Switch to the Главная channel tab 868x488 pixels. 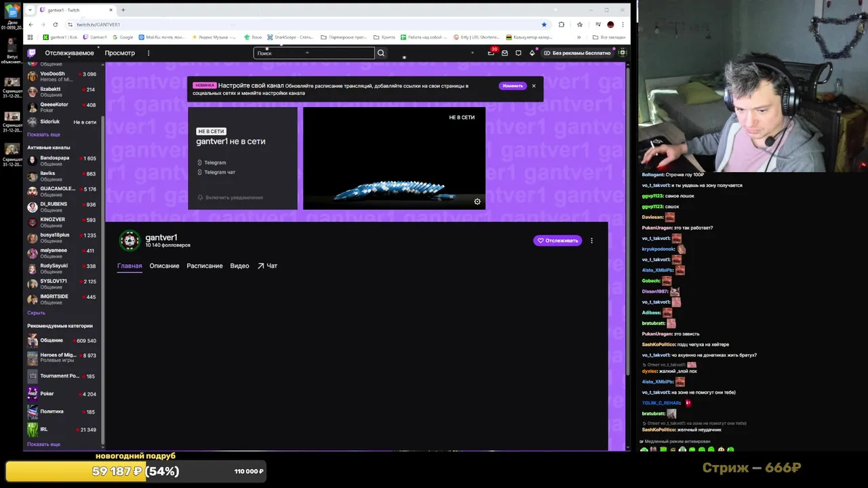pyautogui.click(x=130, y=266)
